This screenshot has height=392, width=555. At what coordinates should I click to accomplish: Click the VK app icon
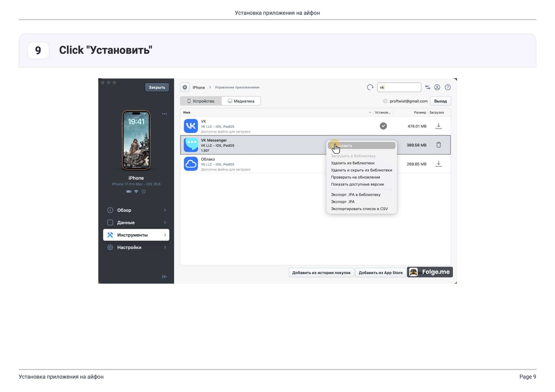point(191,126)
